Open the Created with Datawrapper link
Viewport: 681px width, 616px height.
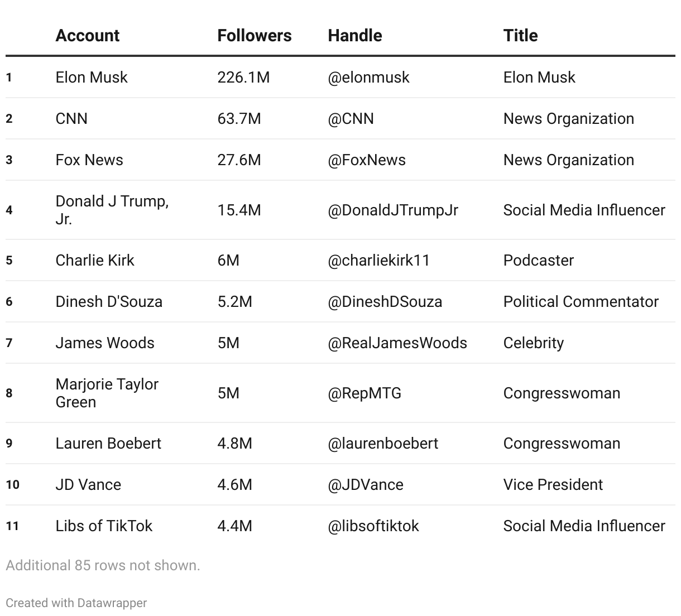tap(76, 603)
